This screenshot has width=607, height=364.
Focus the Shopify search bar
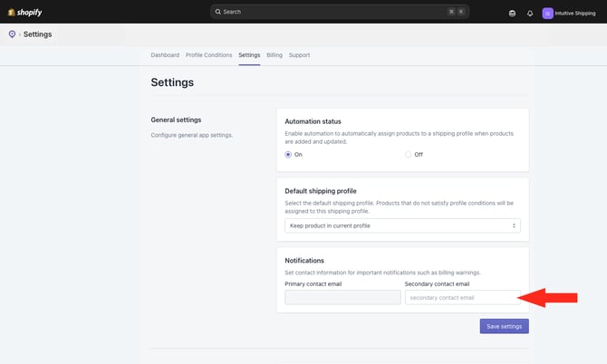(340, 12)
